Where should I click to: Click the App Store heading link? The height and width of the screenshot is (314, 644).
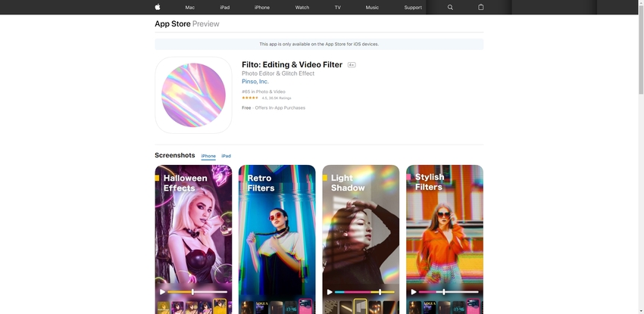pyautogui.click(x=173, y=23)
